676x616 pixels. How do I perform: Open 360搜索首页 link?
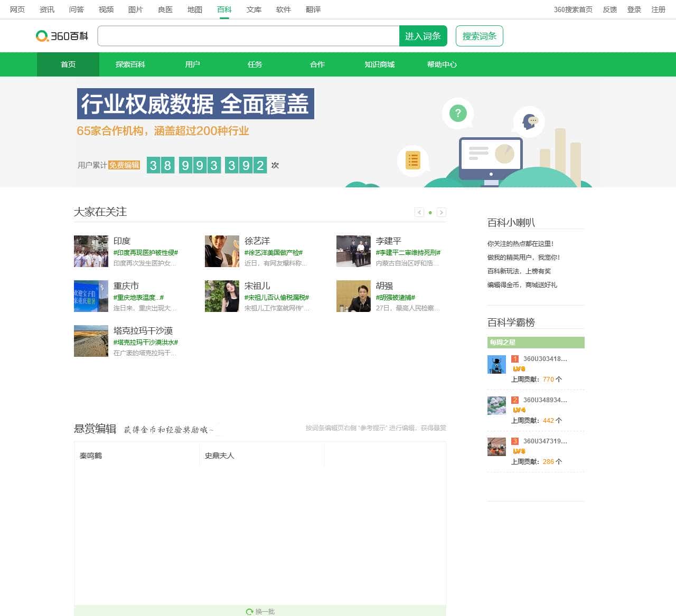(573, 10)
